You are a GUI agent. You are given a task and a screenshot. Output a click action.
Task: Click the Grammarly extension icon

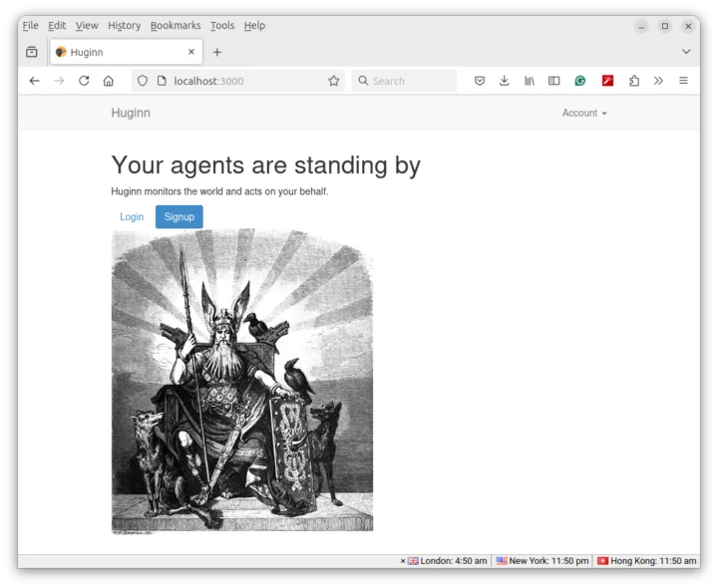click(x=580, y=81)
